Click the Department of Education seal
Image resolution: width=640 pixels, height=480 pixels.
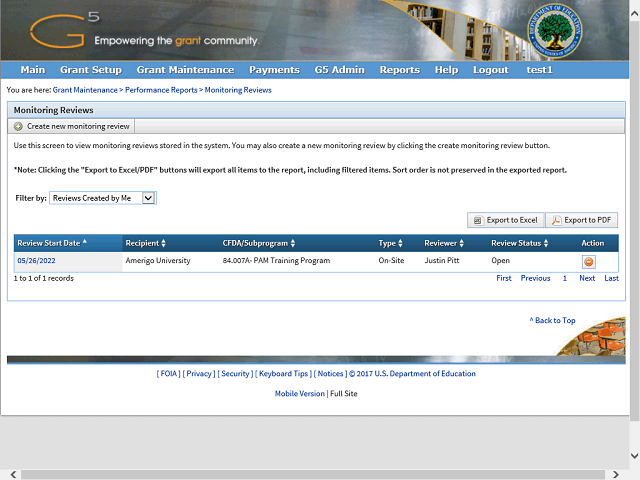click(x=554, y=31)
